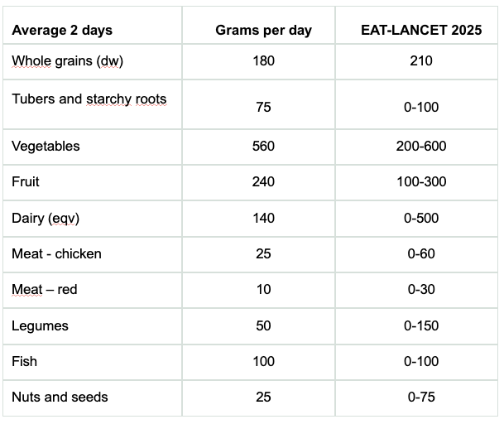Click the "Legumes" row label
This screenshot has width=504, height=424.
pyautogui.click(x=40, y=325)
